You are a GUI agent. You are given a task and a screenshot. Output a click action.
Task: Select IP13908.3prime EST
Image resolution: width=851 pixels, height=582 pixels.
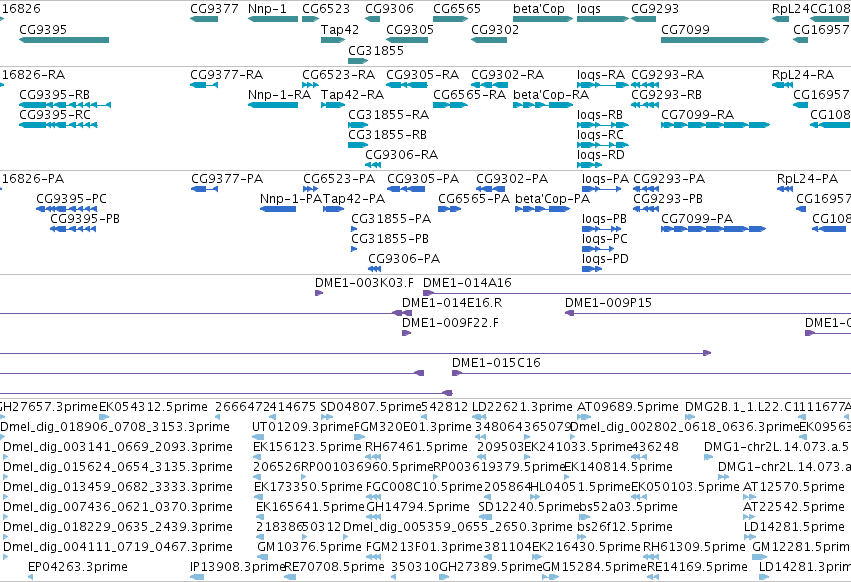point(196,577)
